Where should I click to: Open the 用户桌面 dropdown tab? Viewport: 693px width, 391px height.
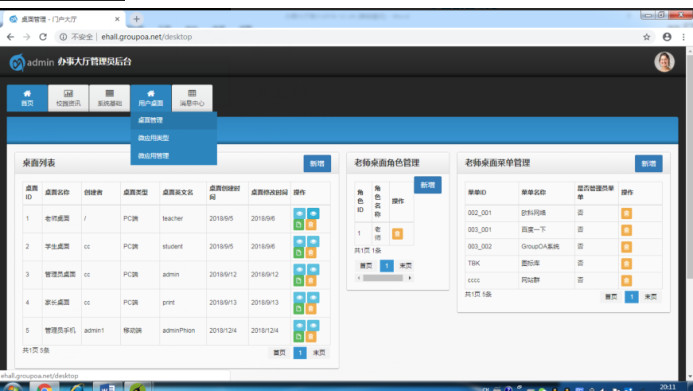coord(151,98)
